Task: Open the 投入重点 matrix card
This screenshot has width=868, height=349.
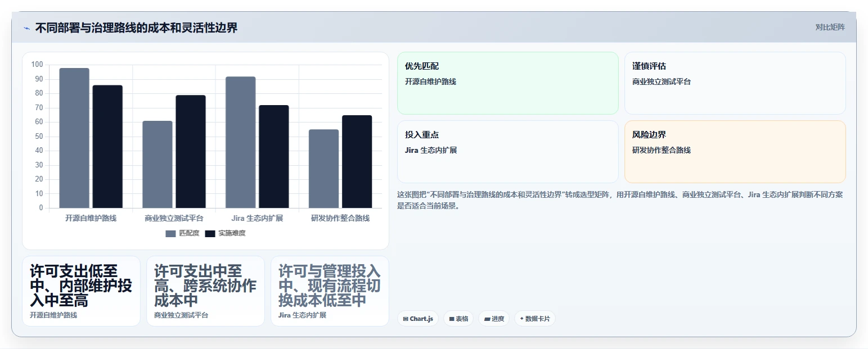Action: click(x=508, y=152)
